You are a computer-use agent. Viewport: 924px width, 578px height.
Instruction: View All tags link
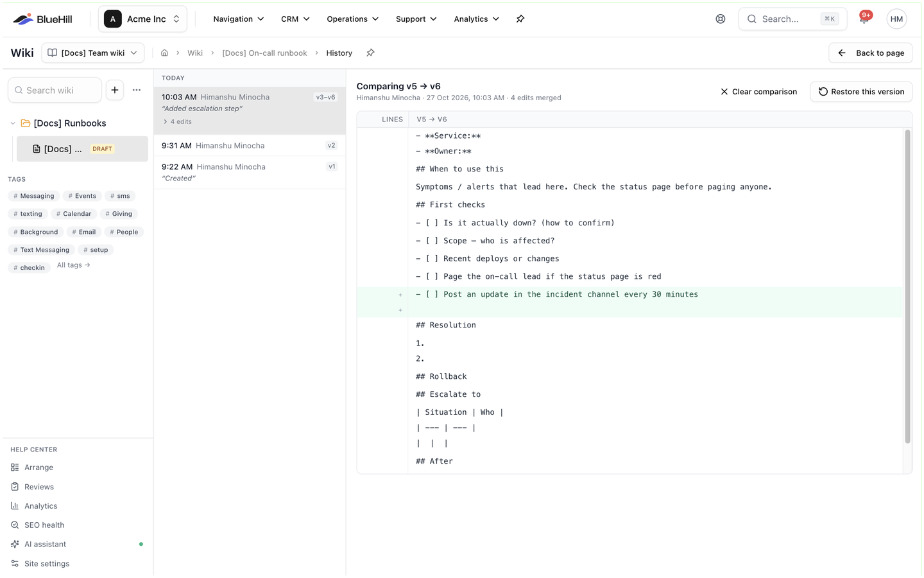[74, 265]
